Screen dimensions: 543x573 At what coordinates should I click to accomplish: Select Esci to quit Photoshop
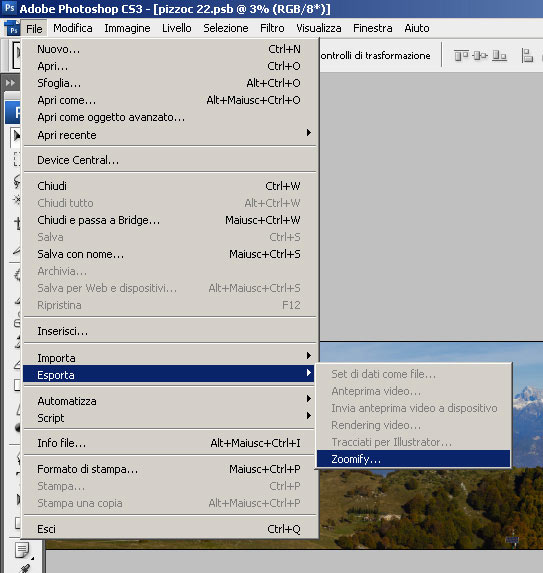[169, 529]
